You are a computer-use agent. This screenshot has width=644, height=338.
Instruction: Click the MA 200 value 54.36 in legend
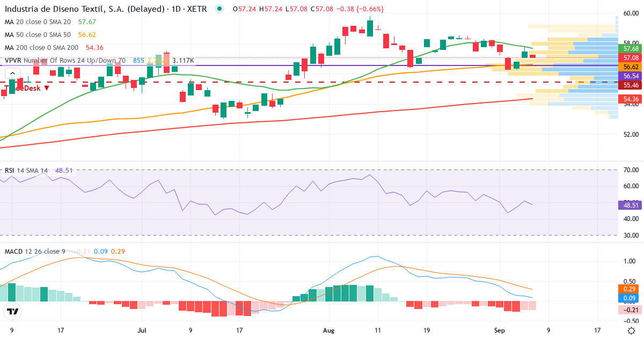pos(95,48)
